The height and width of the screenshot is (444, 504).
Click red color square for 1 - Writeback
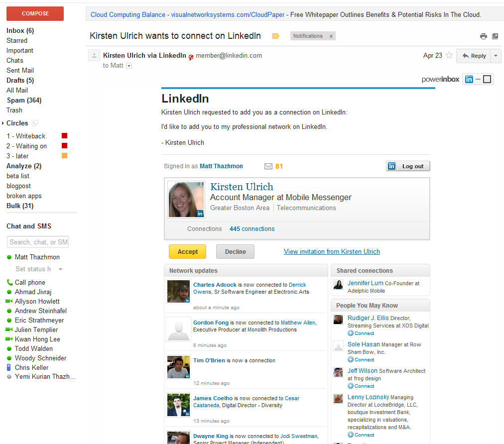tap(64, 135)
